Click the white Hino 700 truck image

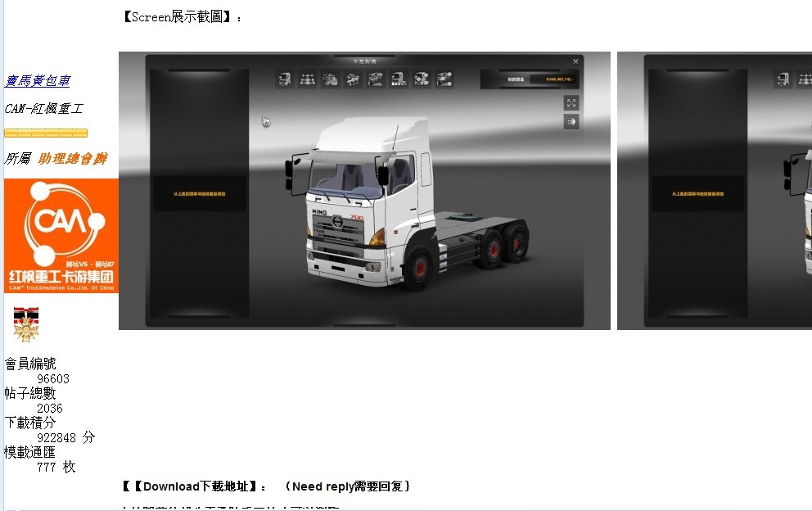coord(405,203)
